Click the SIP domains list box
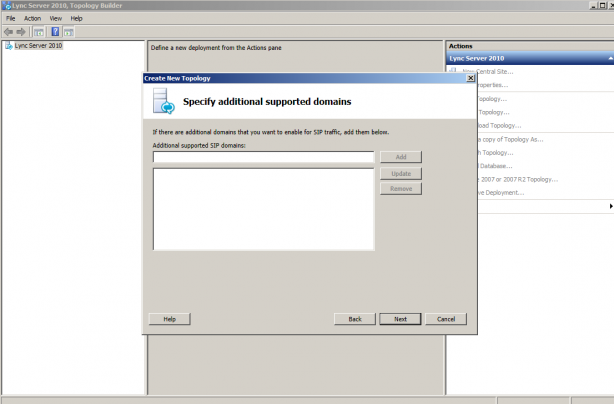 click(264, 209)
